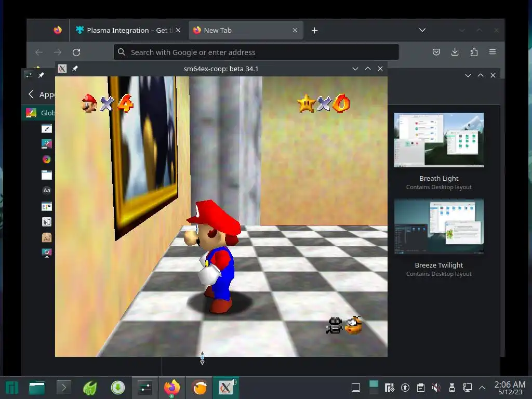
Task: Open the Window Decorations sidebar icon
Action: tap(46, 175)
